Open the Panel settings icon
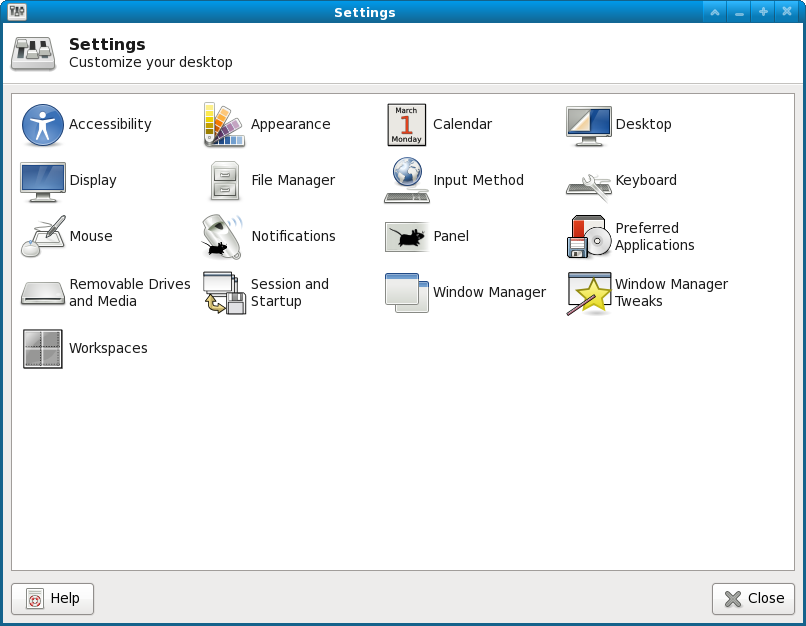This screenshot has height=626, width=806. click(407, 236)
